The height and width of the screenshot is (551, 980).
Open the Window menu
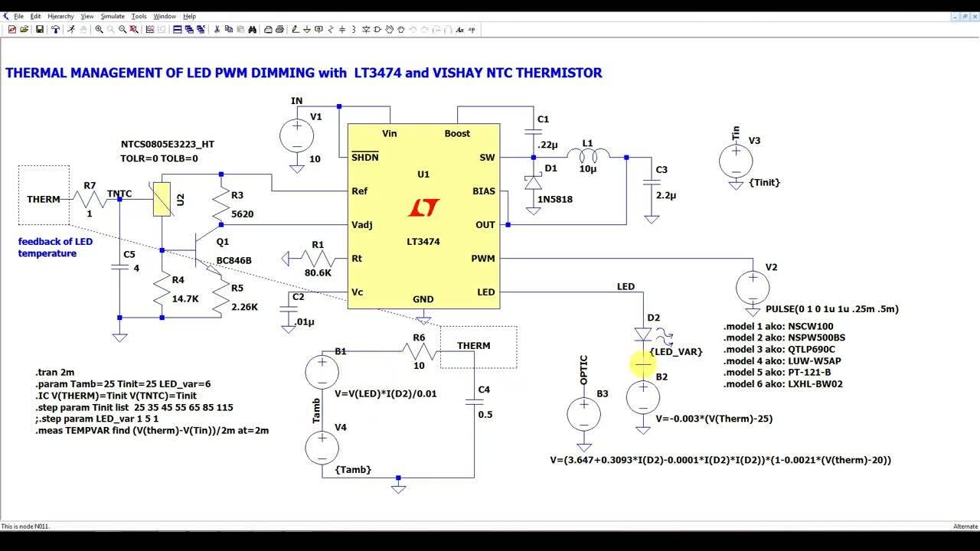165,16
